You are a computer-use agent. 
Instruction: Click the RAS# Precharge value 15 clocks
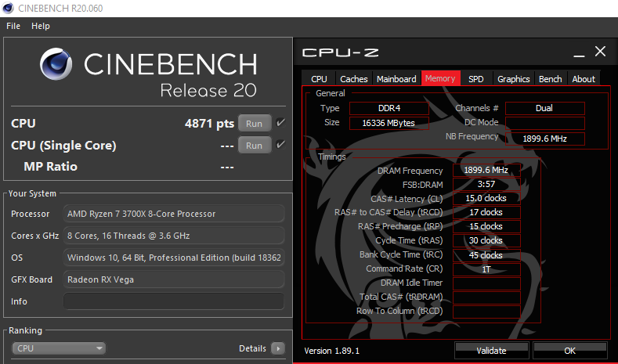(x=486, y=226)
